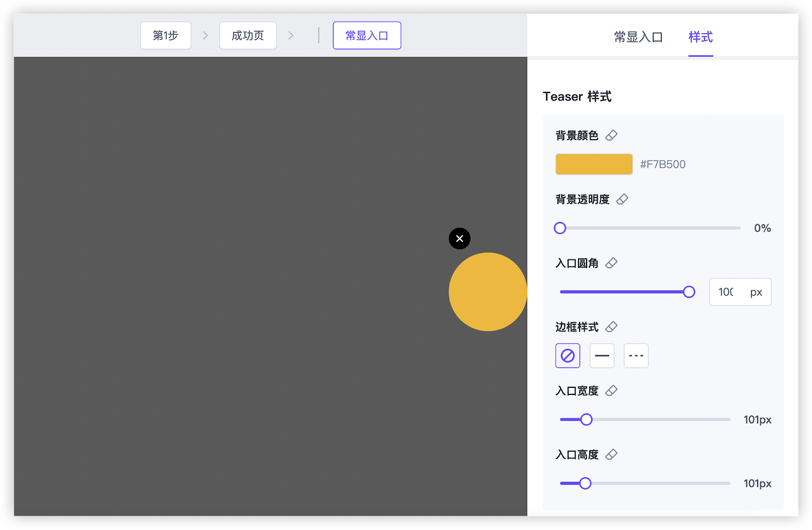Reset 边框样式 using its eraser icon
The height and width of the screenshot is (530, 812).
[612, 327]
